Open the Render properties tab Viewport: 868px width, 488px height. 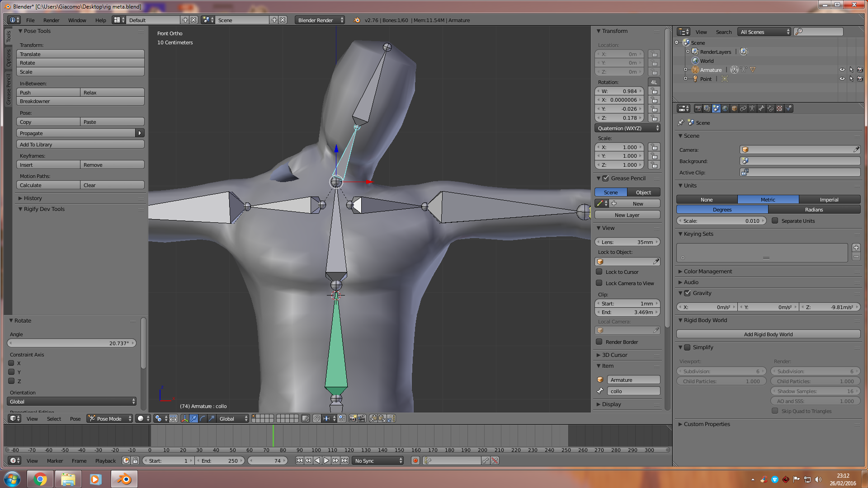[x=698, y=108]
